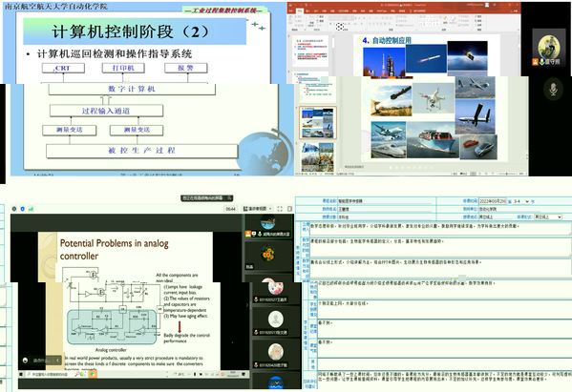Click muted mic icon under anime-girl avatar

(256, 299)
